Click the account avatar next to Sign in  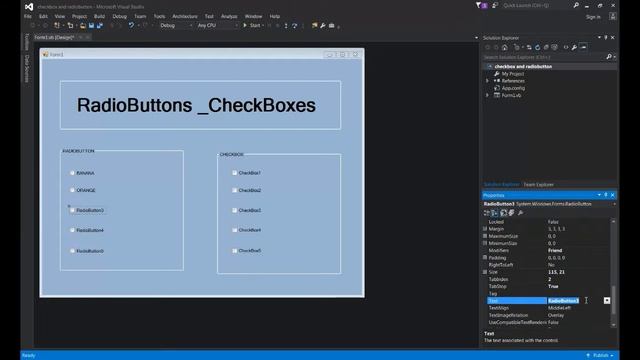pyautogui.click(x=612, y=16)
